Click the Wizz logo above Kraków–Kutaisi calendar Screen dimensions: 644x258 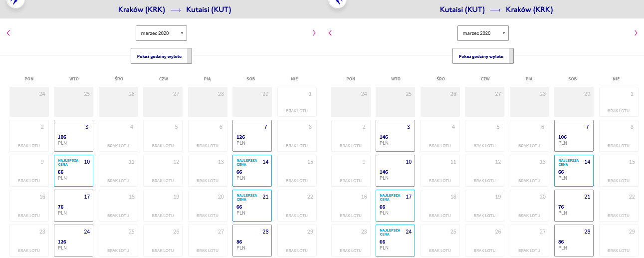point(15,2)
